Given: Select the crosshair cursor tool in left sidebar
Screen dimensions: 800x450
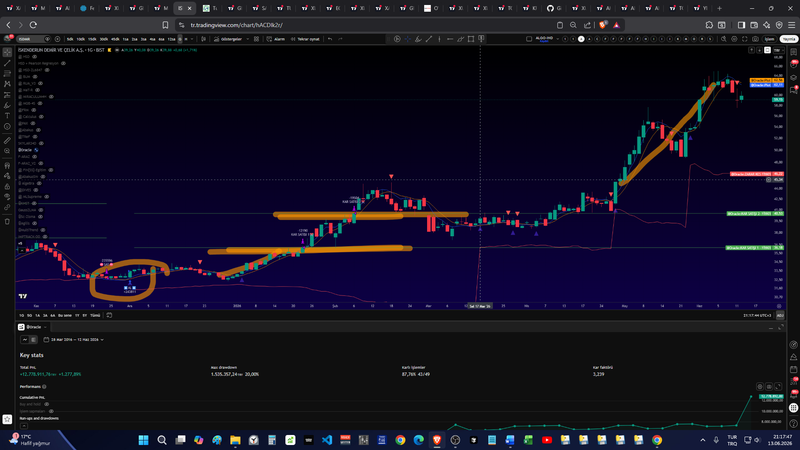Looking at the screenshot, I should 7,53.
